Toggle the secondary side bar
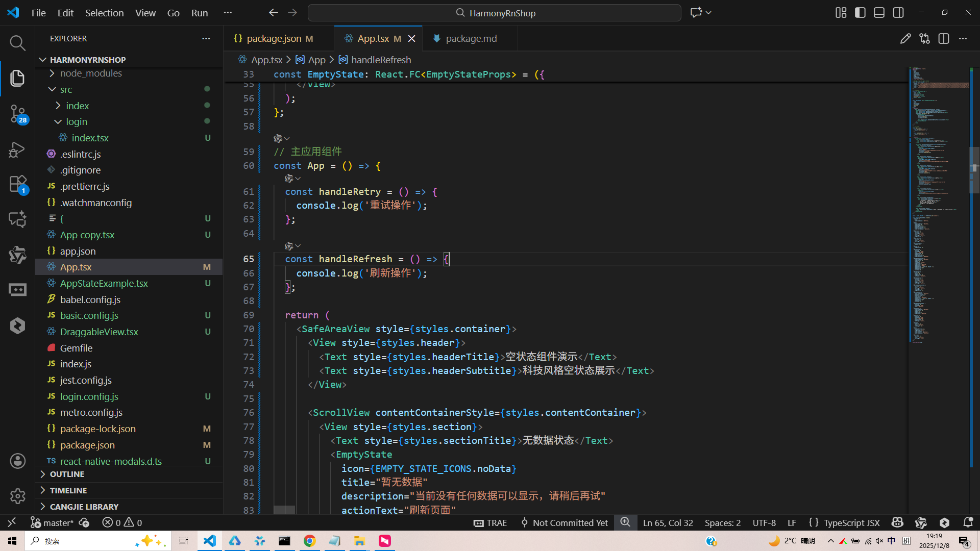The width and height of the screenshot is (980, 551). click(898, 13)
